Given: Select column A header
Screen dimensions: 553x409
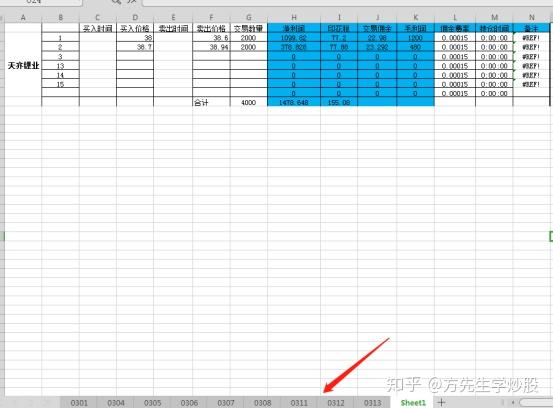Looking at the screenshot, I should 23,17.
